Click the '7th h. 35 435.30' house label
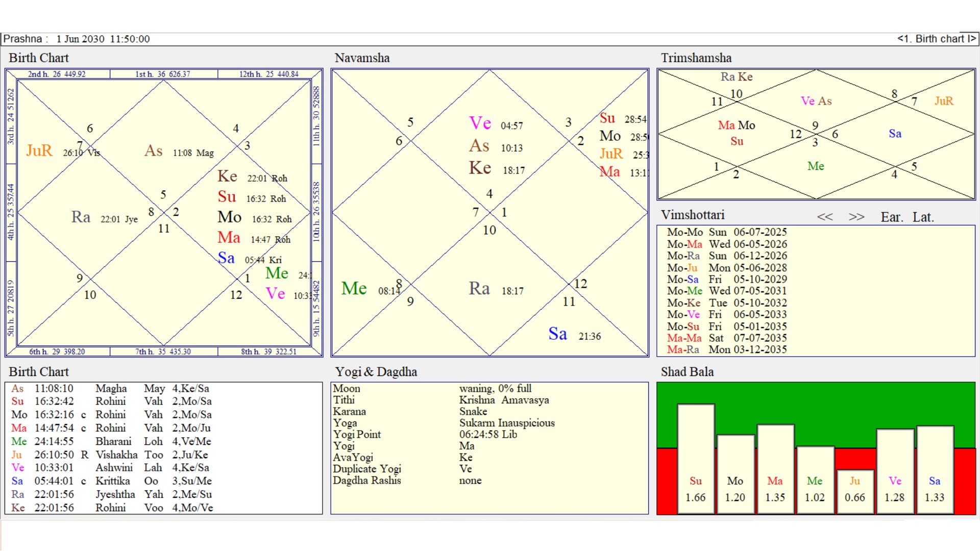Image resolution: width=980 pixels, height=551 pixels. point(163,352)
